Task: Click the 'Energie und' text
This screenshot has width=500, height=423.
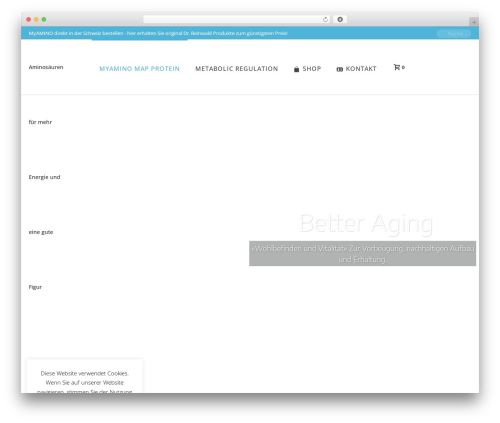Action: point(44,177)
